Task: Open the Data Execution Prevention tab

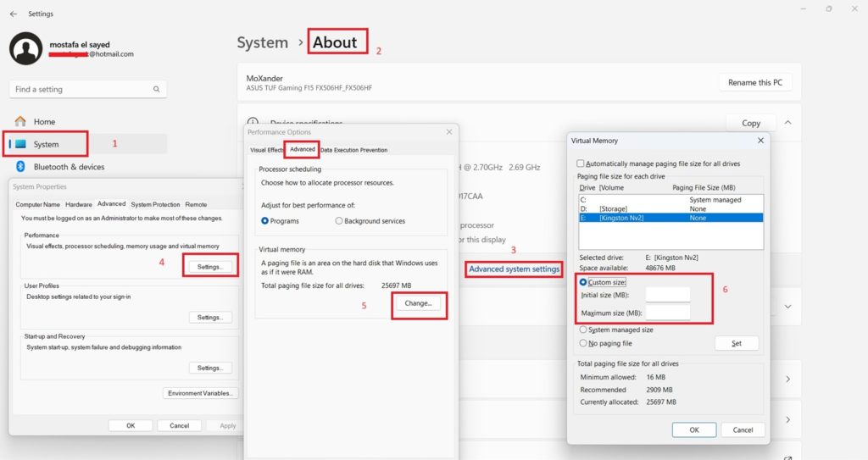Action: click(x=353, y=150)
